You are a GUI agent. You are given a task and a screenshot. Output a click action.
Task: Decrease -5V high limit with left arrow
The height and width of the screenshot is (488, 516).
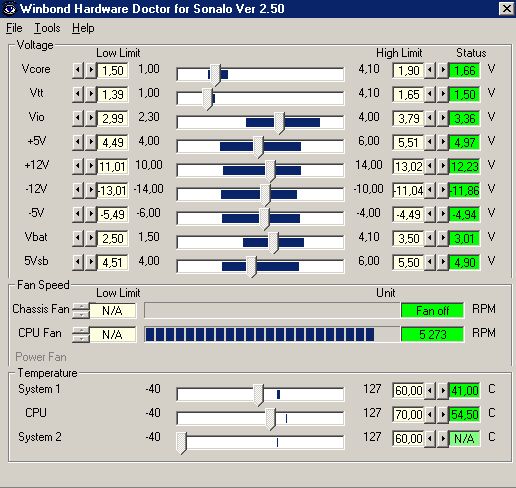[430, 214]
